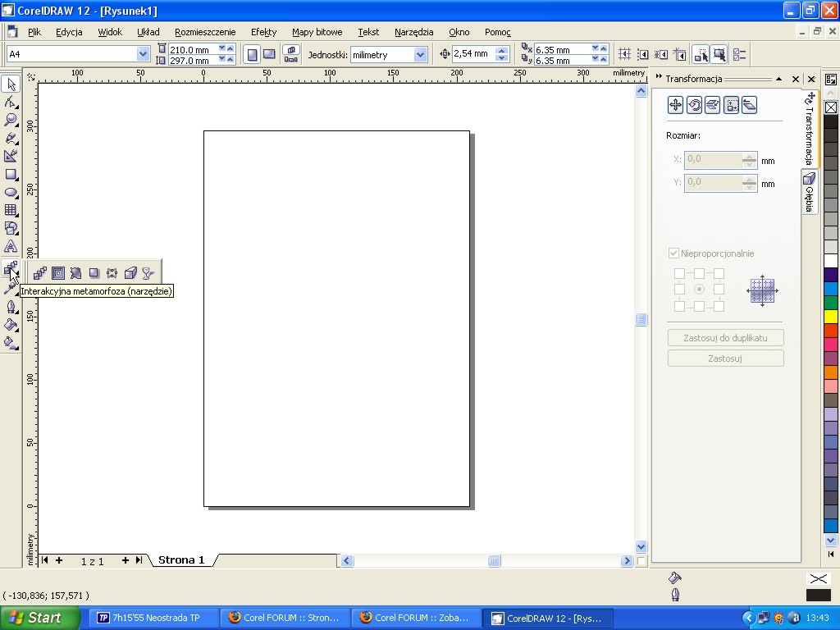
Task: Expand the Jednostki units dropdown
Action: tap(421, 54)
